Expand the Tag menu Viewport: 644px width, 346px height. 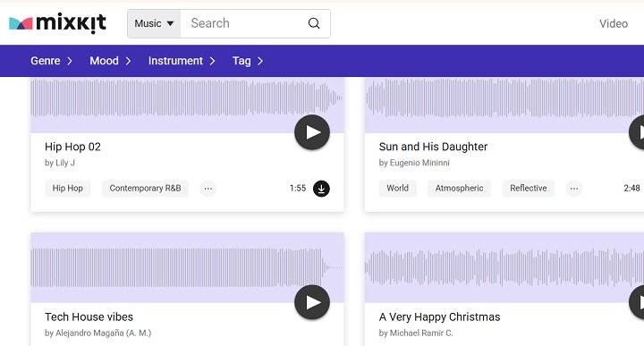tap(248, 61)
